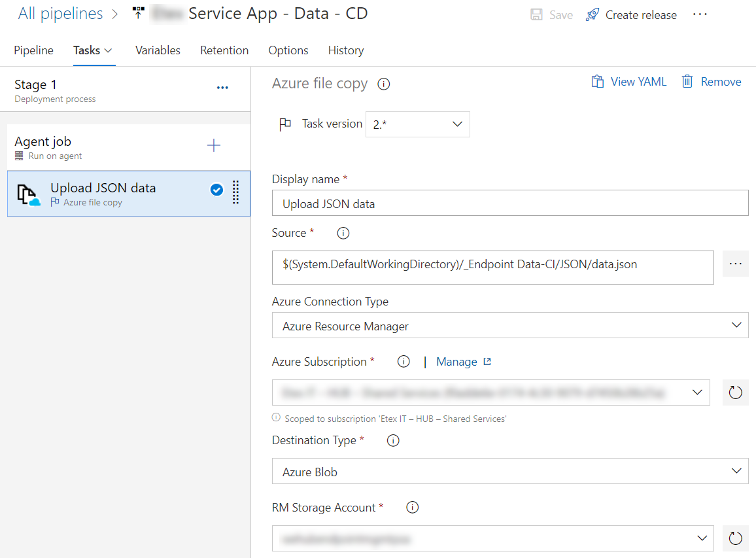The width and height of the screenshot is (756, 558).
Task: Click Remove link
Action: 721,82
